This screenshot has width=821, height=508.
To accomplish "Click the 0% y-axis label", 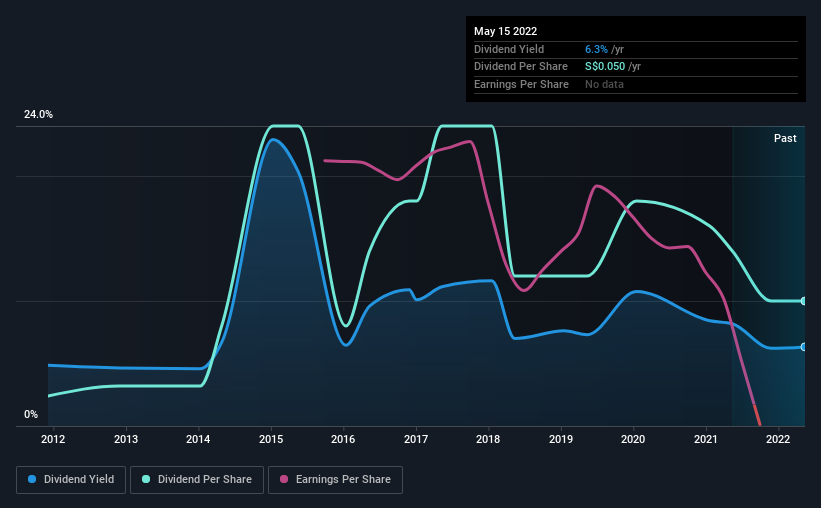I will pyautogui.click(x=31, y=414).
